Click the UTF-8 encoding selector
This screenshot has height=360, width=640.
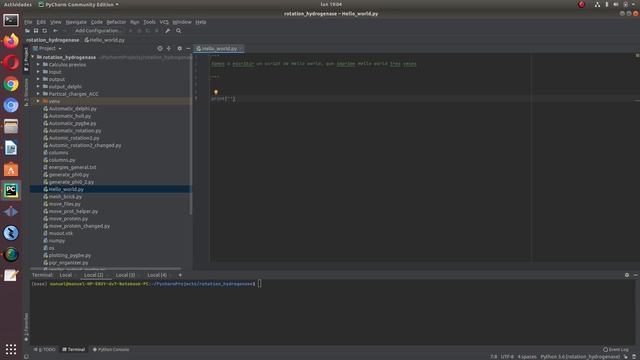coord(507,357)
